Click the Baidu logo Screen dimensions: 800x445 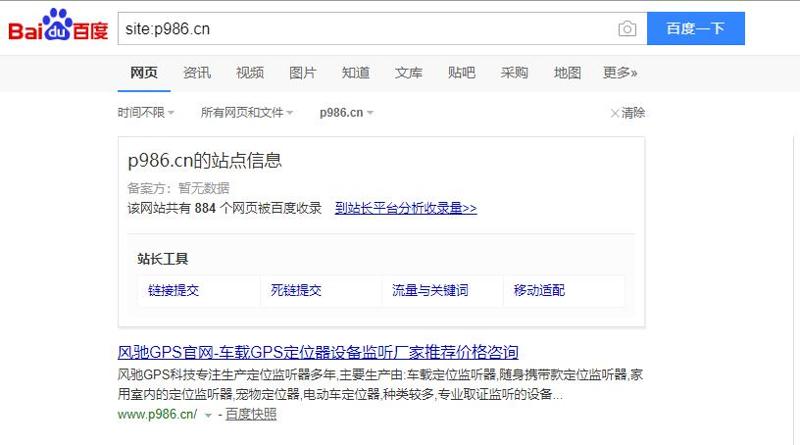(x=58, y=25)
